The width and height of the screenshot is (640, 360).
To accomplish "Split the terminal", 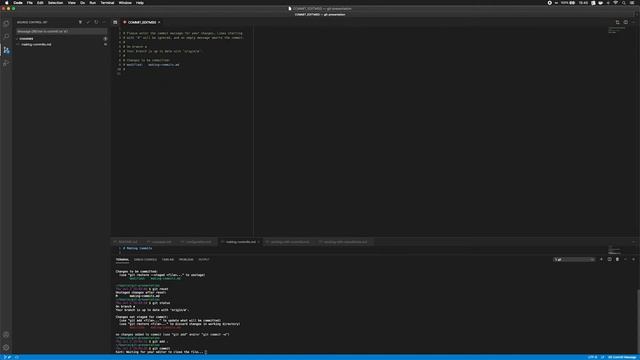I will tap(609, 260).
